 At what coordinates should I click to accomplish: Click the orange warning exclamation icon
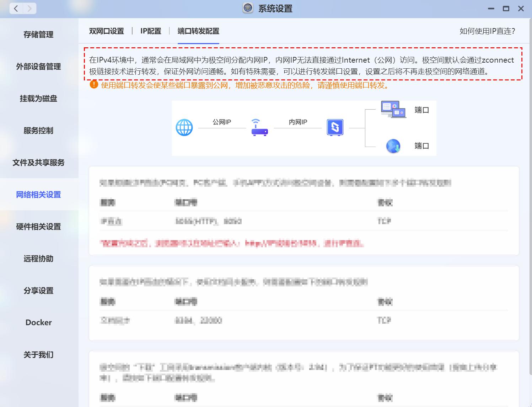[x=93, y=85]
